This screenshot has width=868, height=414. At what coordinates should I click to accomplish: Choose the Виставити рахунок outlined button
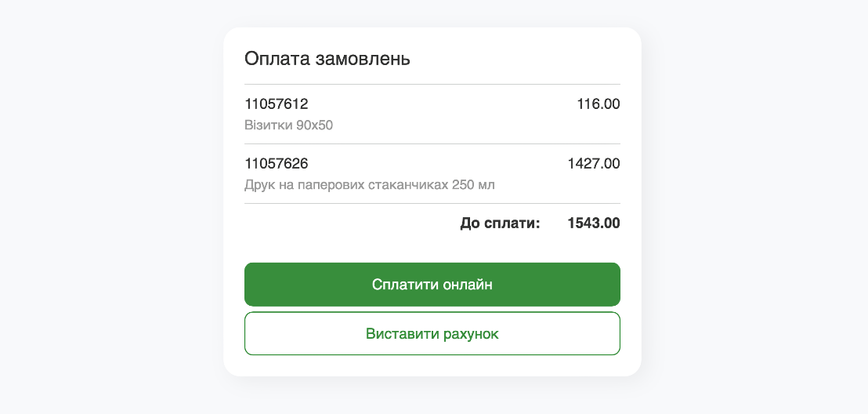[432, 334]
